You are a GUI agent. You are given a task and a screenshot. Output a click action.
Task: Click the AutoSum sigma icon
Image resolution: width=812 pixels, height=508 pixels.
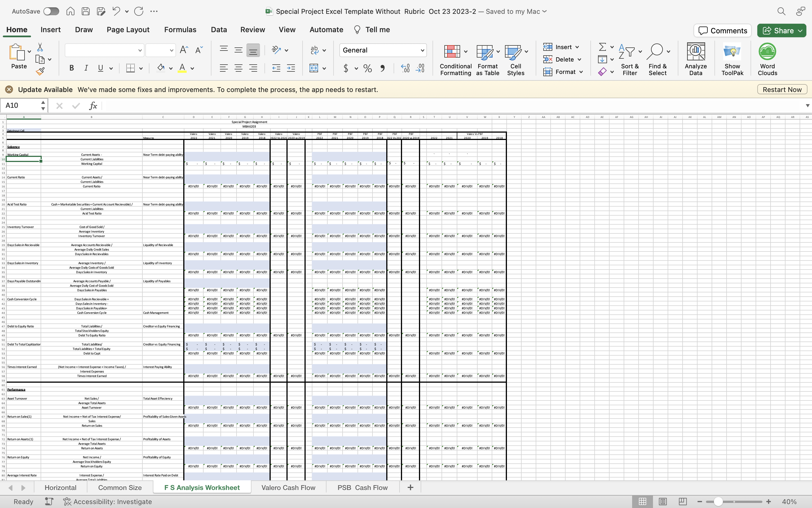coord(603,47)
